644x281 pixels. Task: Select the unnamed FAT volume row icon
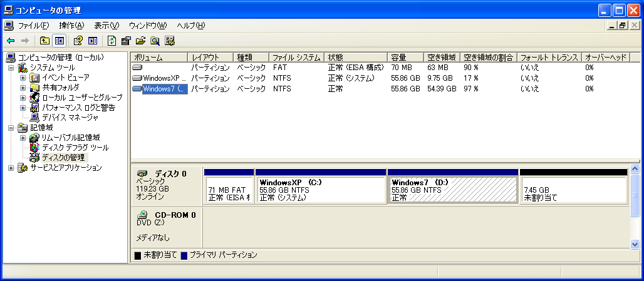point(137,67)
